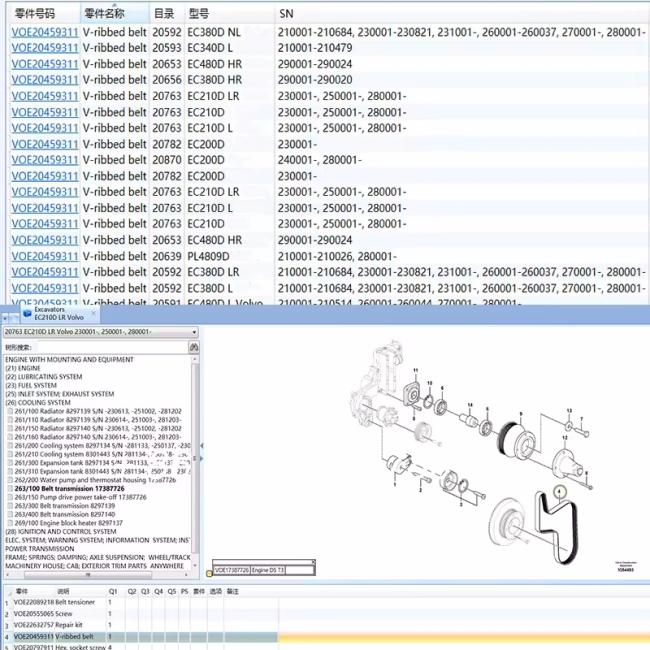
Task: Click callout number 4 circle in belt diagram
Action: pyautogui.click(x=560, y=492)
